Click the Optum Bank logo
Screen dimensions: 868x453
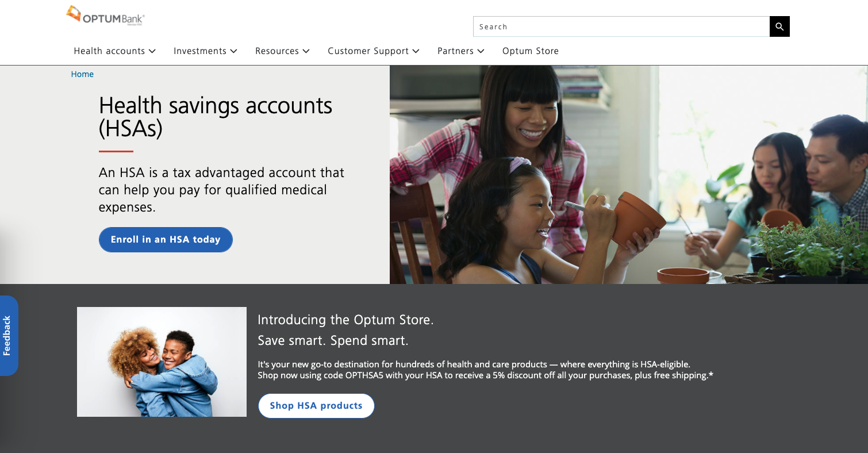click(105, 16)
